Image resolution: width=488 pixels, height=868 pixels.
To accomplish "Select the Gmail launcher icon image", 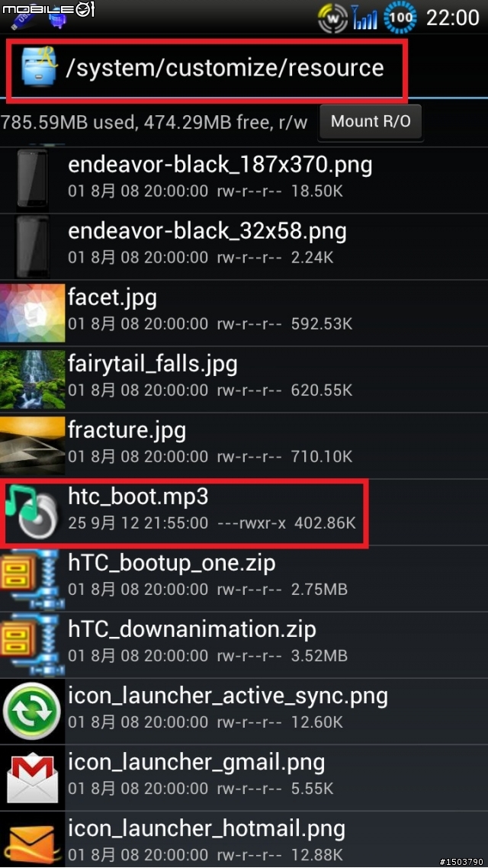I will pyautogui.click(x=32, y=778).
